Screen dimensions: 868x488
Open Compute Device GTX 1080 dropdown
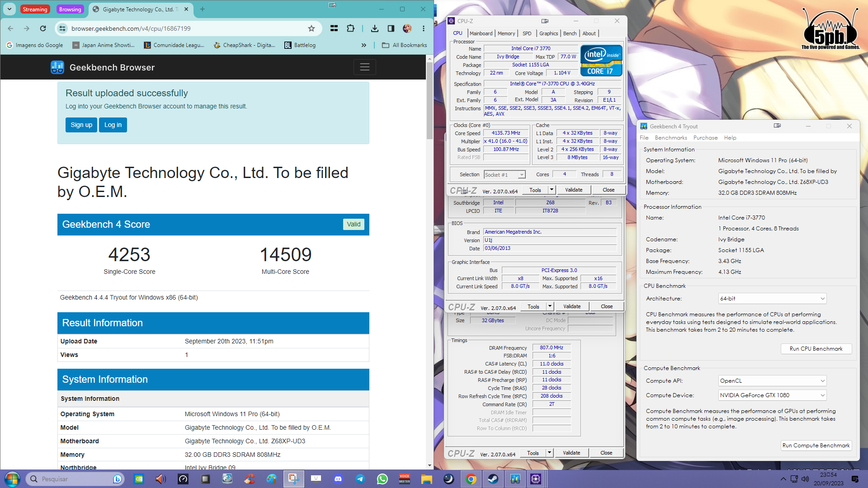772,395
